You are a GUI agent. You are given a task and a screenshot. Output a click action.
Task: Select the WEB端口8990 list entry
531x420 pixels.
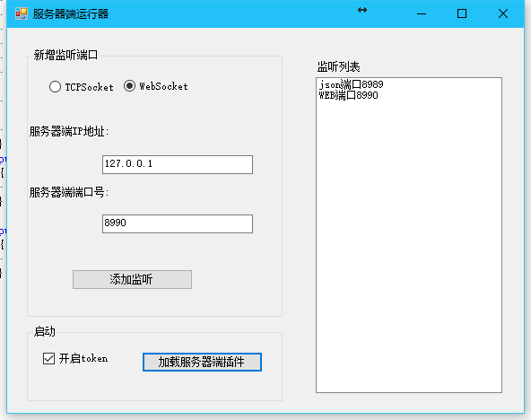tap(348, 95)
